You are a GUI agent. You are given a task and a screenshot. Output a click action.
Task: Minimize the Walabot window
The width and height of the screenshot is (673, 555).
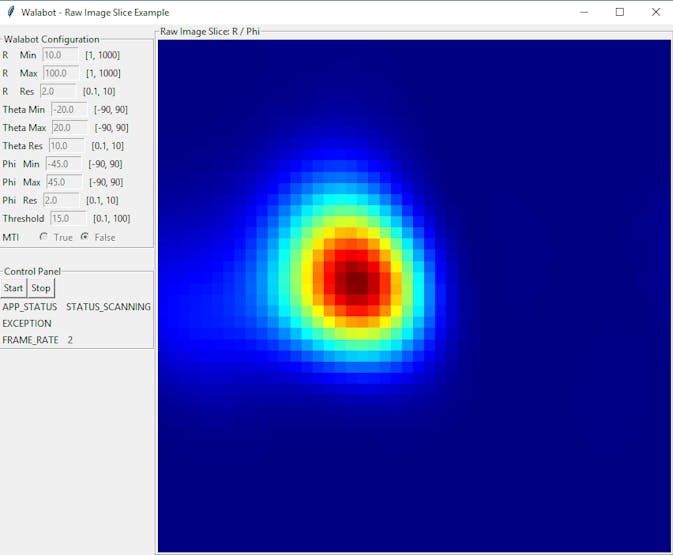[584, 12]
